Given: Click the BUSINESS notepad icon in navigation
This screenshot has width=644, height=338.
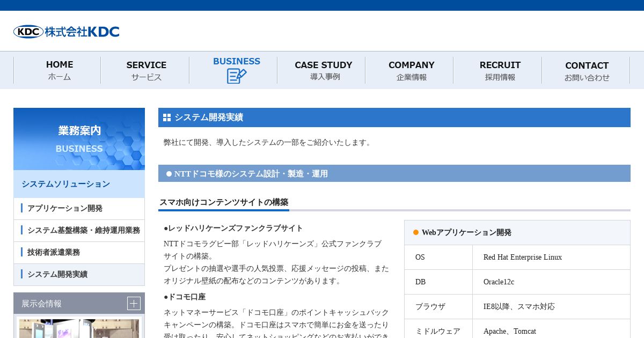Looking at the screenshot, I should 237,76.
